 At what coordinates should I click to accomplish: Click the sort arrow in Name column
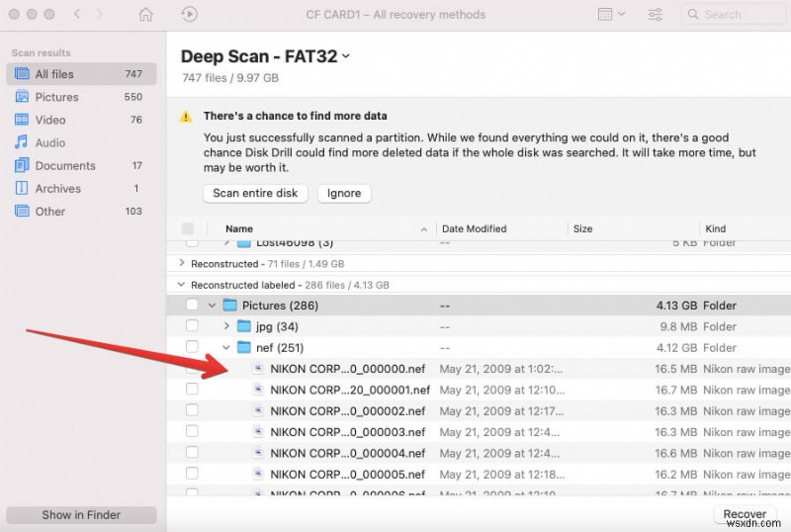click(x=424, y=229)
